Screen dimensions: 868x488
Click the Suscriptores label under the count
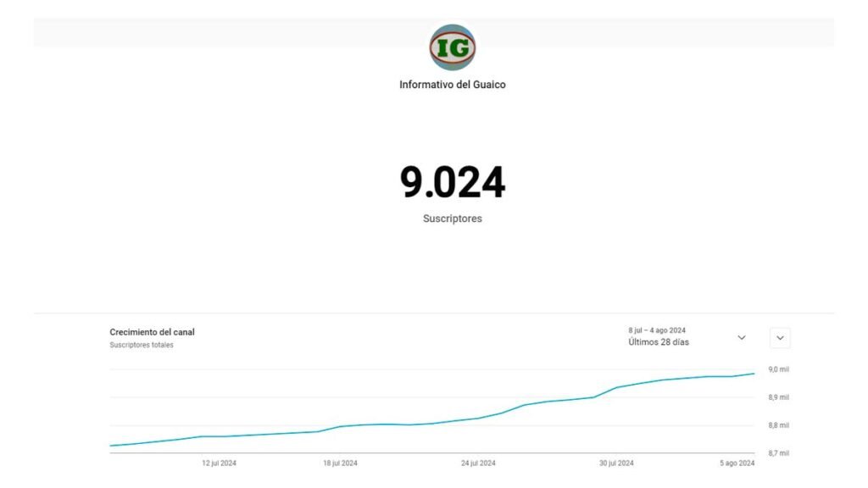click(x=453, y=219)
